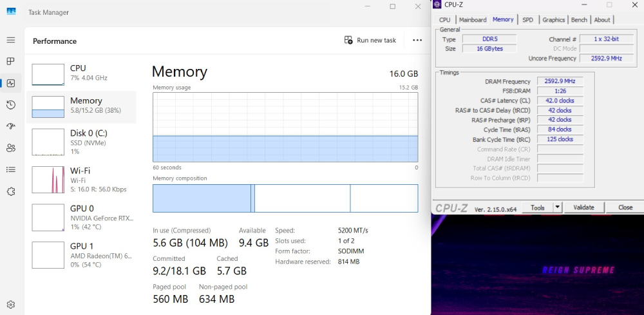644x315 pixels.
Task: Open the three-dot more options menu
Action: point(417,40)
